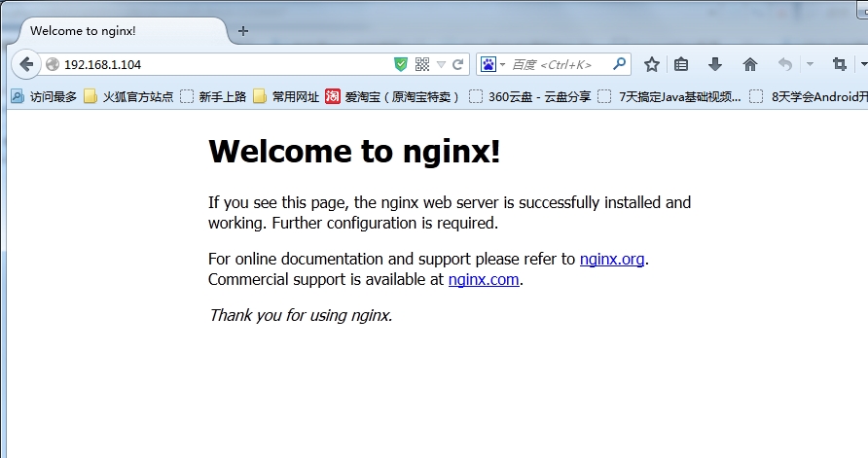Show bookmarks list icon
The width and height of the screenshot is (868, 458).
681,65
